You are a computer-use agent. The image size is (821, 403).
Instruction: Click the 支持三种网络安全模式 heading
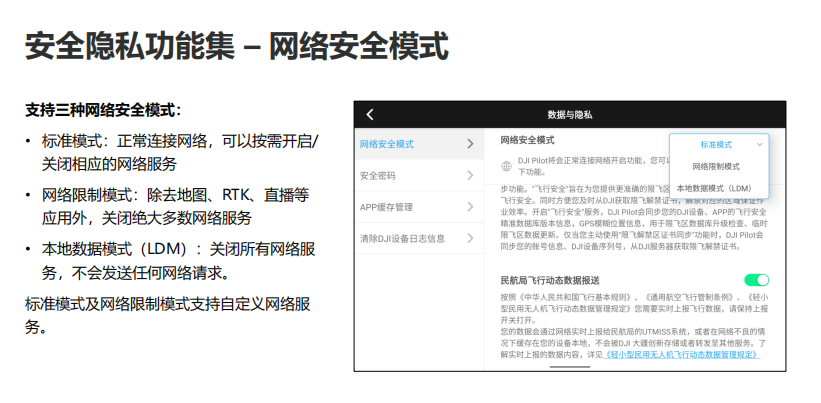tap(103, 110)
